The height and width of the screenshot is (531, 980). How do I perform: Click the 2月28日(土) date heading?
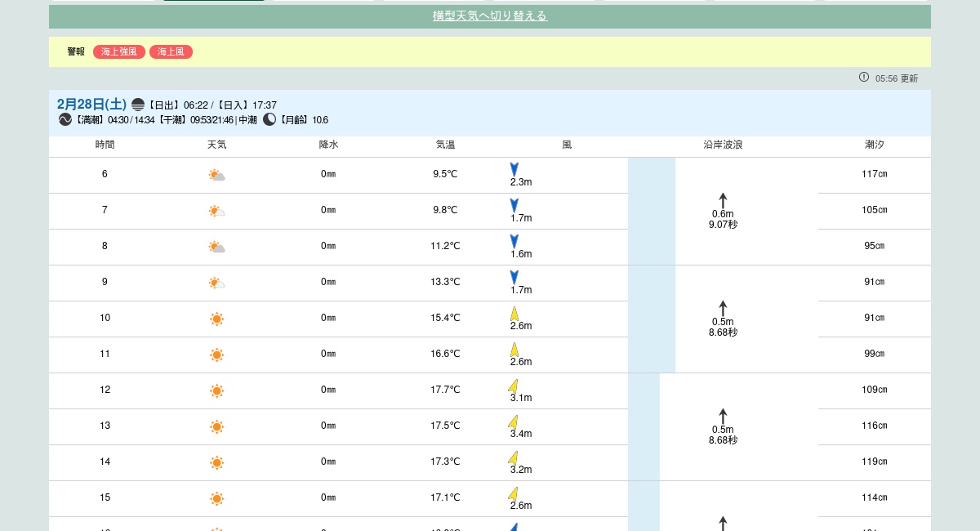91,104
